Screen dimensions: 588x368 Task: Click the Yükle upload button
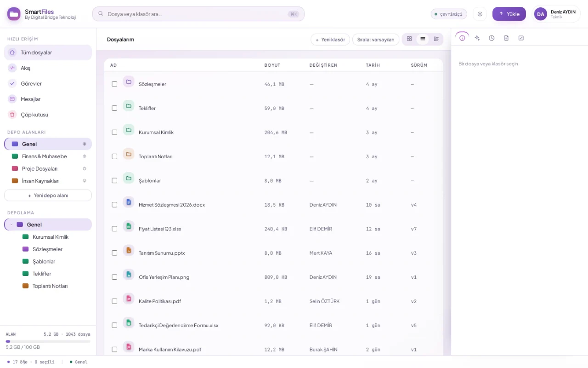click(x=509, y=14)
